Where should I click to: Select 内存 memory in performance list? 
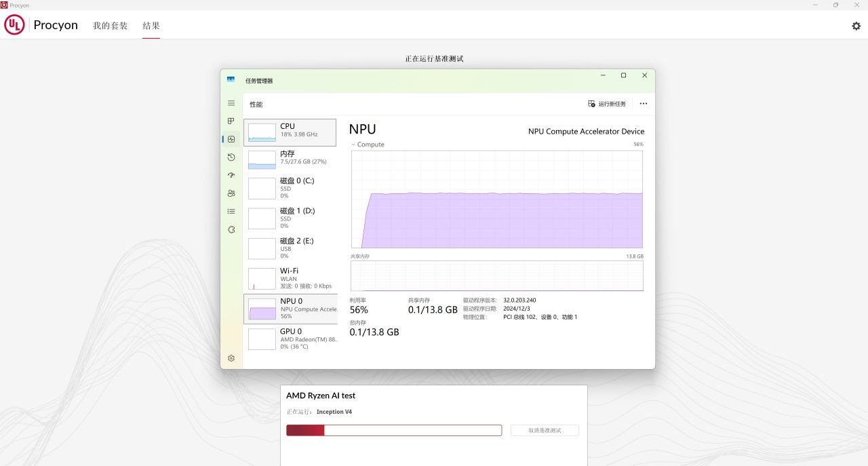click(290, 159)
